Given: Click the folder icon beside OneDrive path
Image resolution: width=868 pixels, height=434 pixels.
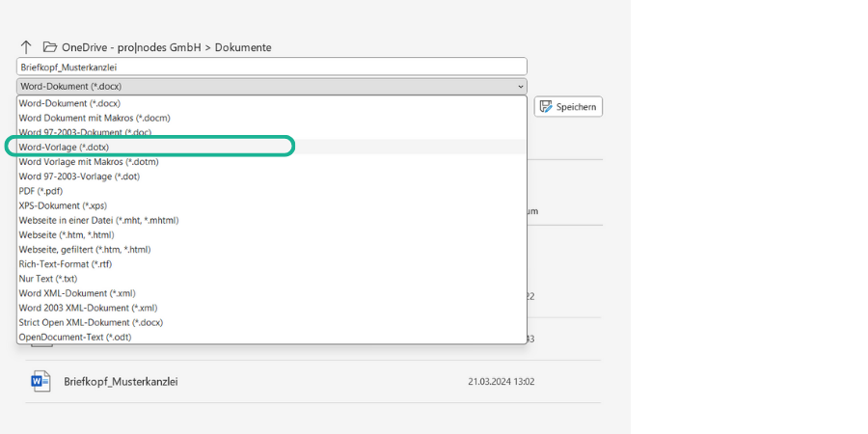Looking at the screenshot, I should (50, 47).
